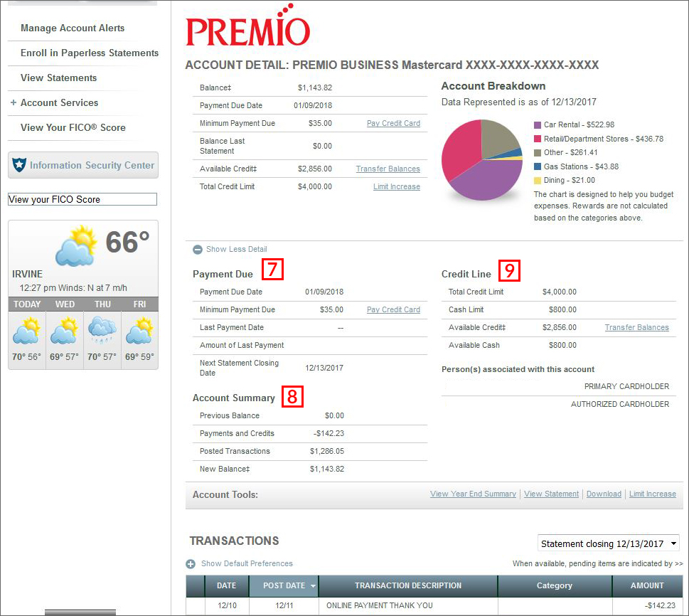Click the 12/10 date cell
689x616 pixels.
pos(227,606)
